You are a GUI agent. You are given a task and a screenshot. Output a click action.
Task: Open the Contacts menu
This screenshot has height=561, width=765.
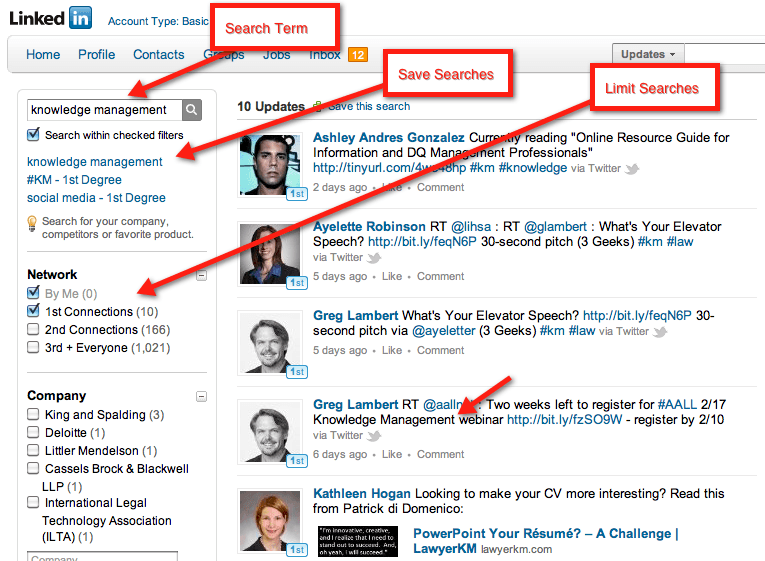[x=159, y=55]
